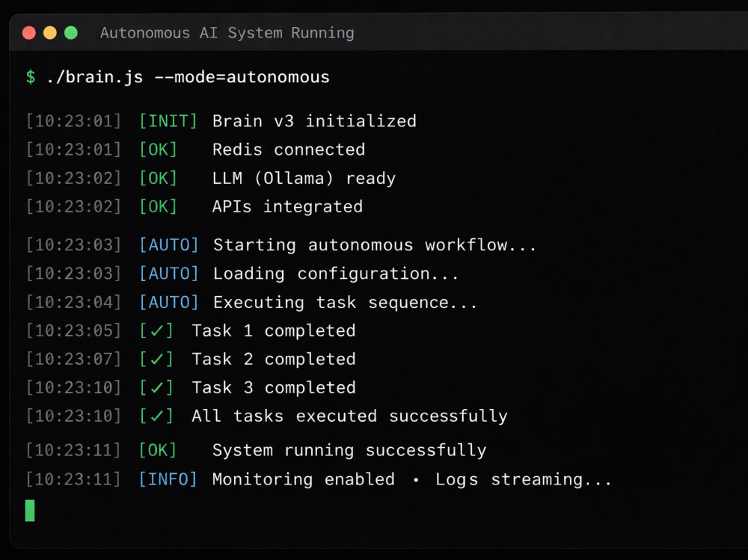
Task: Click the timestamp '[10:23:04]'
Action: click(74, 302)
